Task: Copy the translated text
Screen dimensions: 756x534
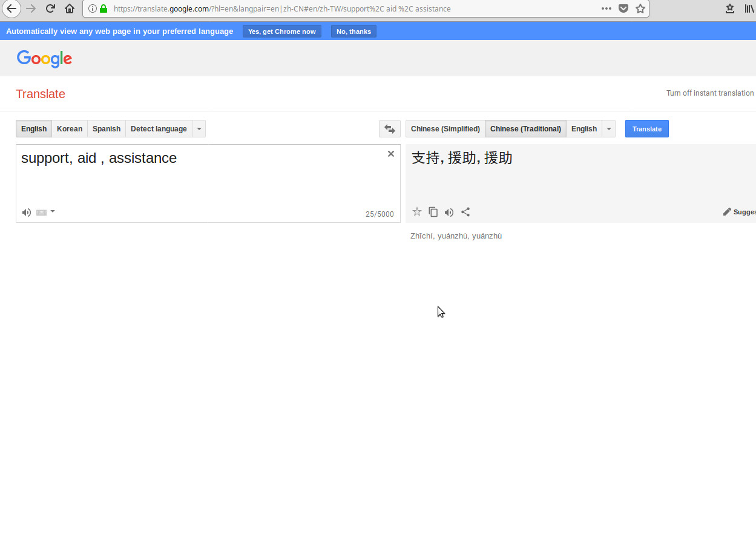Action: [433, 212]
